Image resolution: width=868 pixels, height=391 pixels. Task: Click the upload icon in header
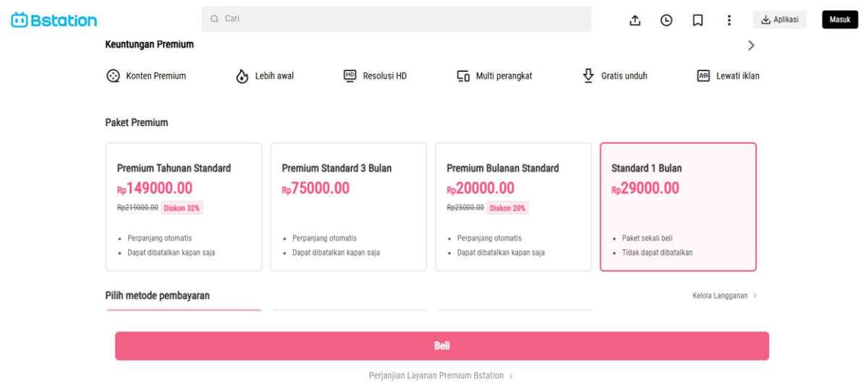click(635, 20)
